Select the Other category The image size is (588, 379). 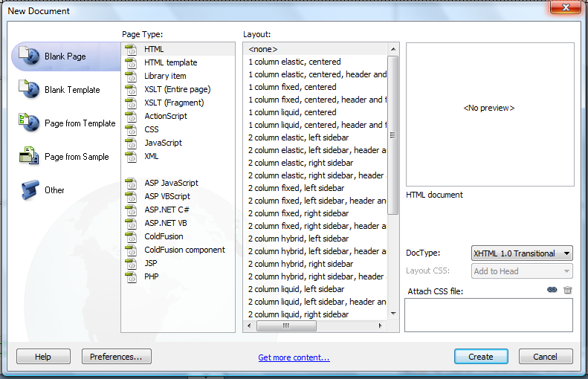pos(54,190)
